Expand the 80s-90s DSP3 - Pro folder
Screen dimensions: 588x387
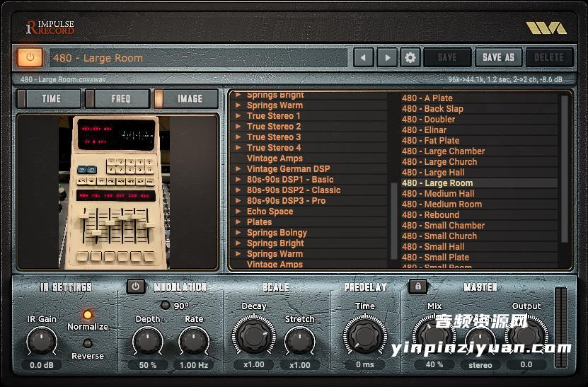click(x=238, y=201)
